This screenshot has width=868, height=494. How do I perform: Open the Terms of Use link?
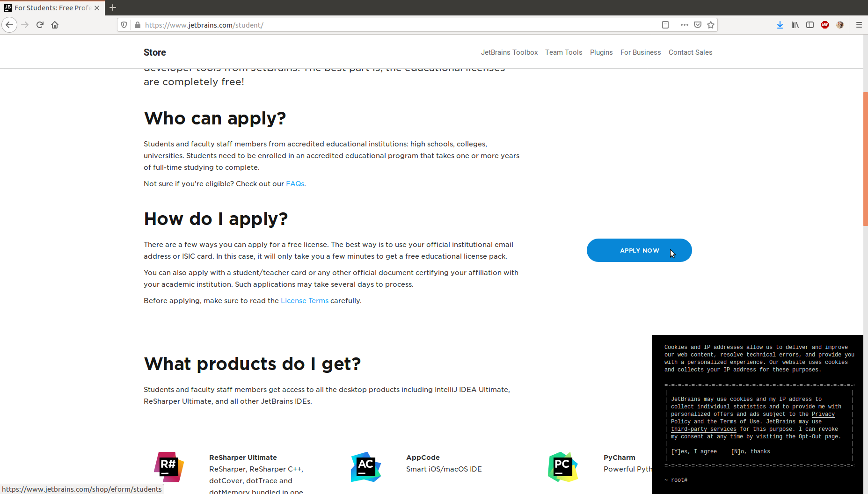(x=739, y=422)
